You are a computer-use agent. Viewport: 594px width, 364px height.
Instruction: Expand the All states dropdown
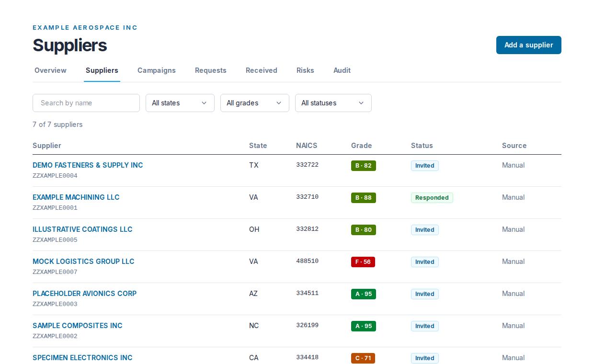click(x=180, y=103)
